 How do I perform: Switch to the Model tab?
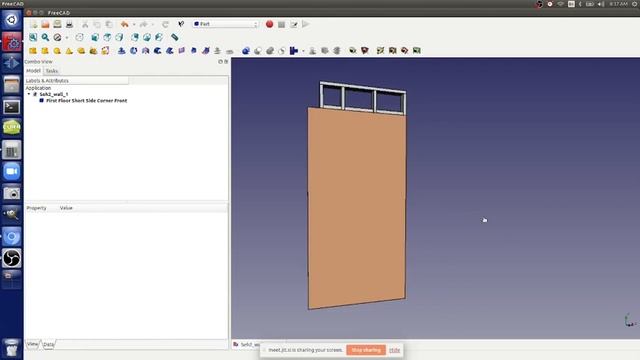coord(33,71)
